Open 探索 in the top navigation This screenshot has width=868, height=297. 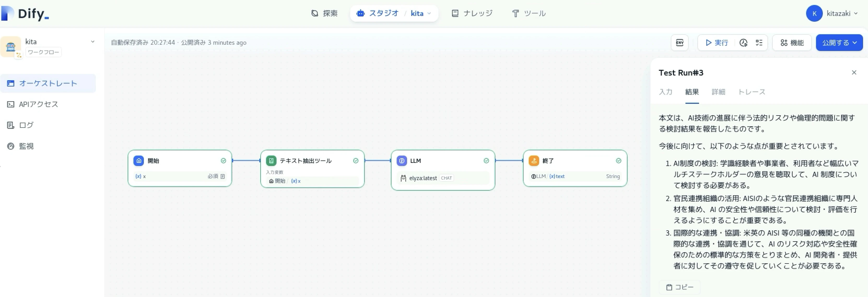324,14
